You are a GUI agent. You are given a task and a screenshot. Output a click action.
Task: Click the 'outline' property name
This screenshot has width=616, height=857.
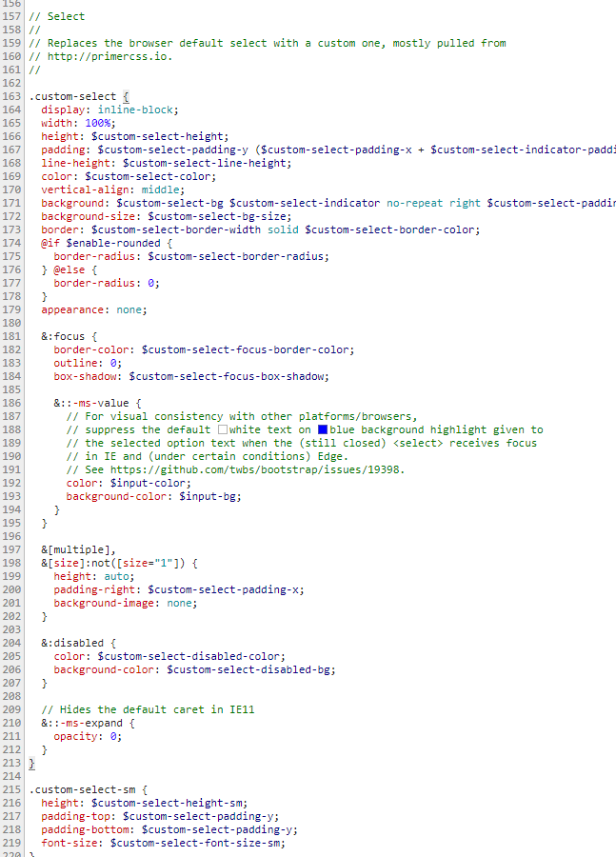(x=76, y=363)
